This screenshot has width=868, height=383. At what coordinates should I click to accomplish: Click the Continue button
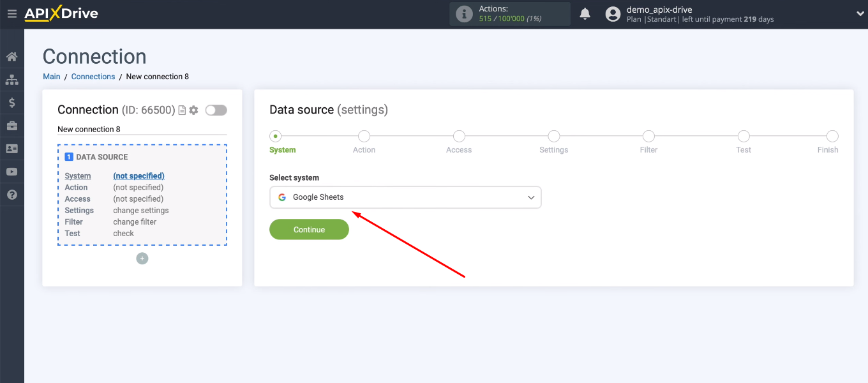point(309,230)
